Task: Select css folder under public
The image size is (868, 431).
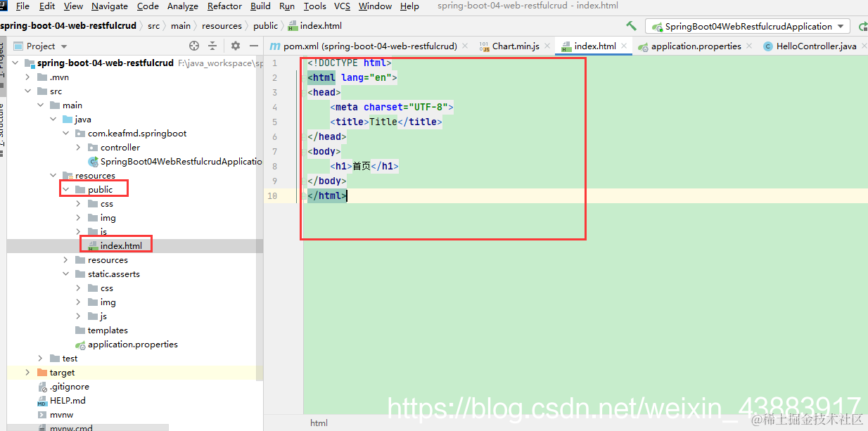Action: (106, 204)
